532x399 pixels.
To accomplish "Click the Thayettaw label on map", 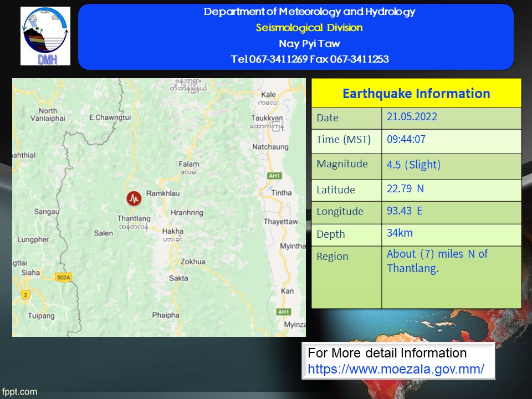I will point(280,222).
